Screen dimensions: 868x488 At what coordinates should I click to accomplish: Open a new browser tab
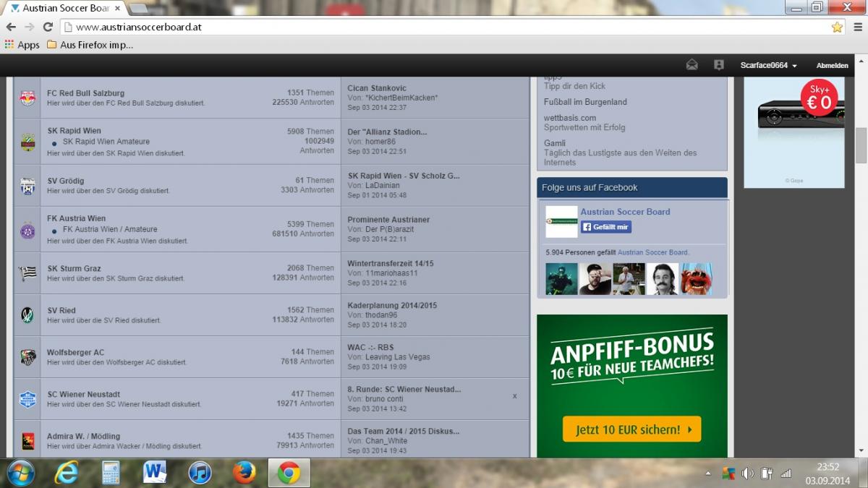pos(137,8)
